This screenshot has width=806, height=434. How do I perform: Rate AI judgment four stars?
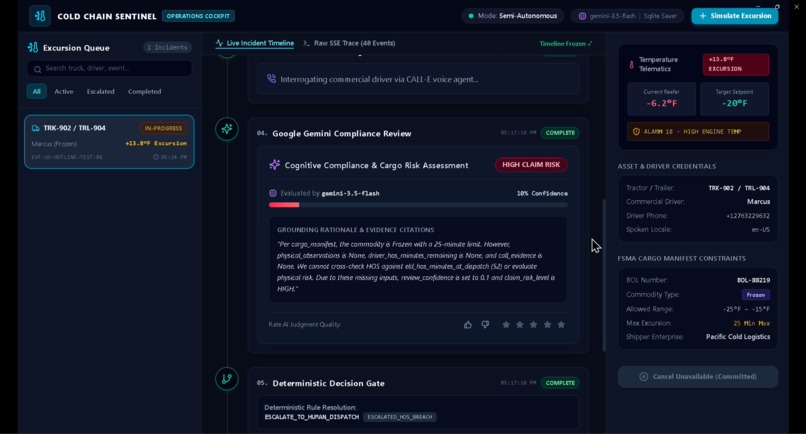pyautogui.click(x=547, y=324)
